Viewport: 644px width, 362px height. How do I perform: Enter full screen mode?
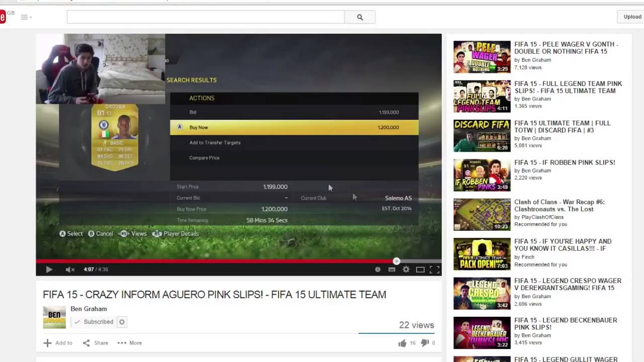(x=435, y=269)
